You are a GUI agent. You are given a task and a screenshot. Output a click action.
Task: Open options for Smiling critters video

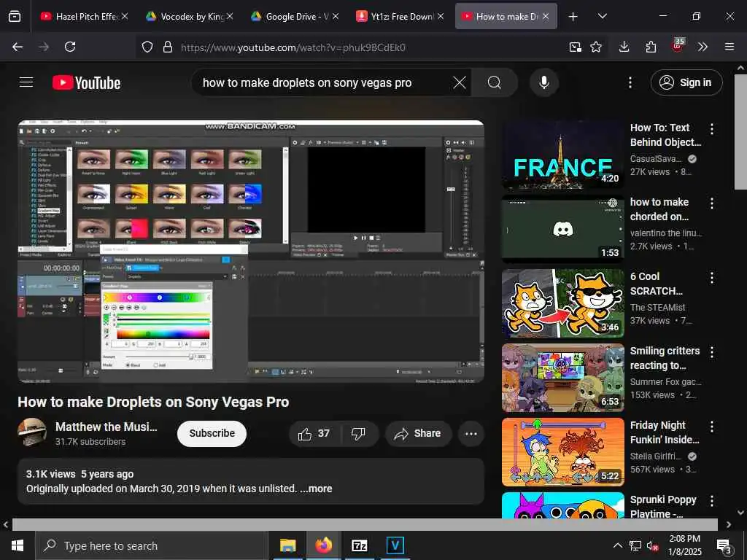coord(712,352)
